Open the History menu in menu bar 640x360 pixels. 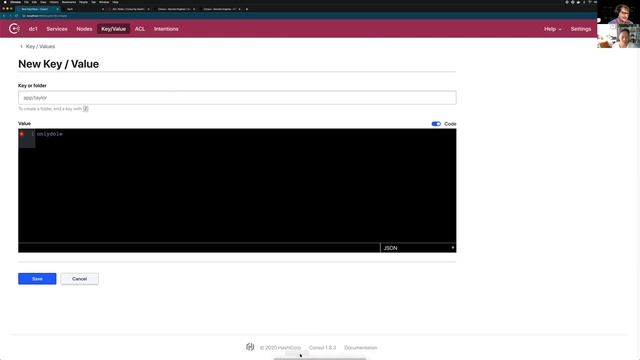tap(54, 2)
